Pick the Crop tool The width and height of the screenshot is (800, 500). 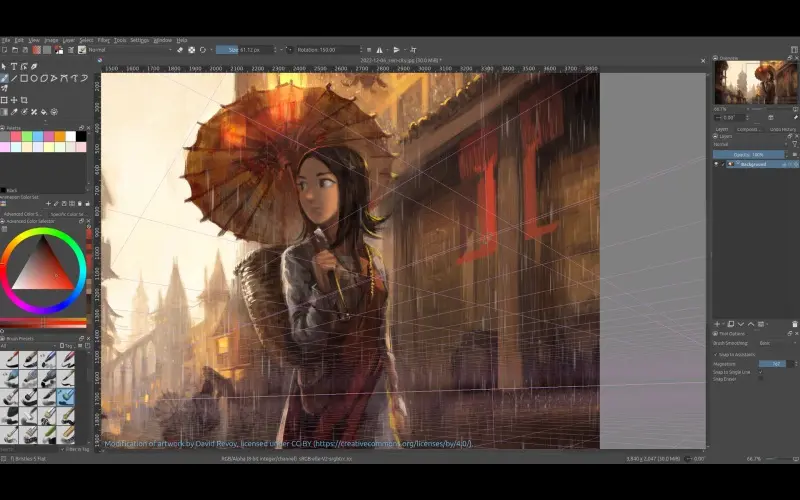click(25, 100)
